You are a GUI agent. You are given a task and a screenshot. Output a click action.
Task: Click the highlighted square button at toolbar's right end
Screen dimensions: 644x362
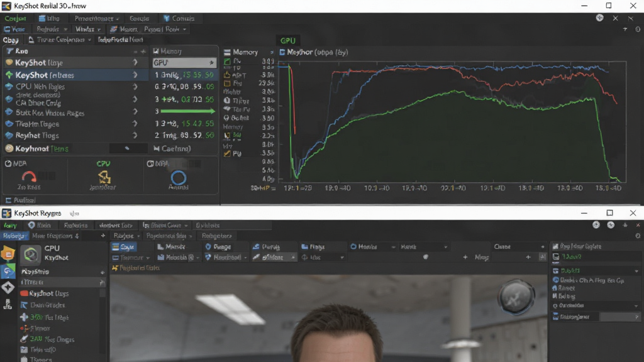543,257
